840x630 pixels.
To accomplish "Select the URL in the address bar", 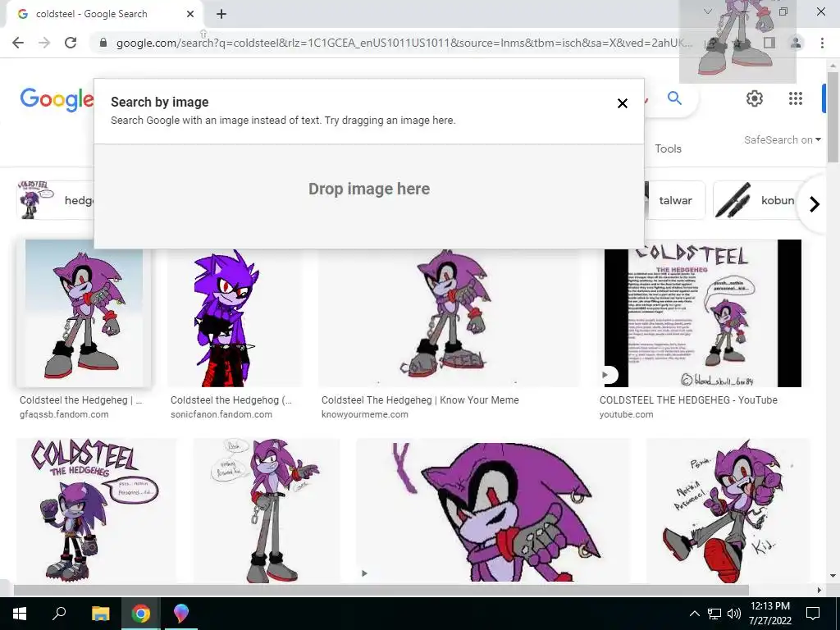I will [404, 43].
